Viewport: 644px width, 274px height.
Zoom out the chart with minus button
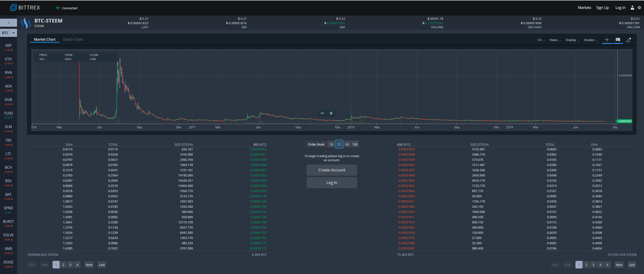pos(322,113)
